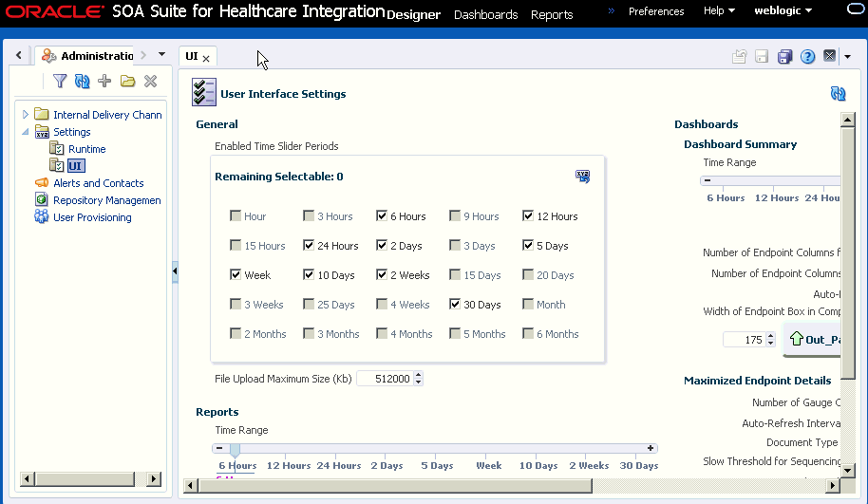This screenshot has width=868, height=504.
Task: Reset time slider periods to defaults icon
Action: coord(582,177)
